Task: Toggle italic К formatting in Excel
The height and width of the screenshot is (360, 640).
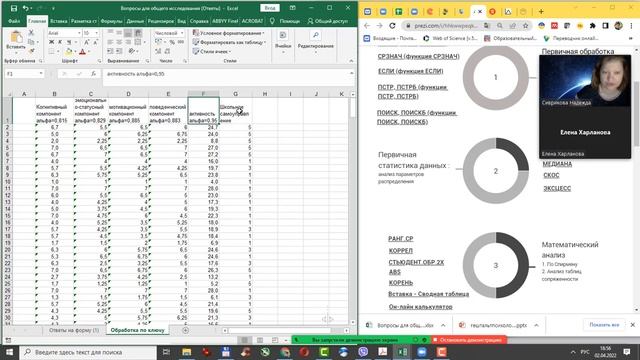Action: tap(60, 42)
